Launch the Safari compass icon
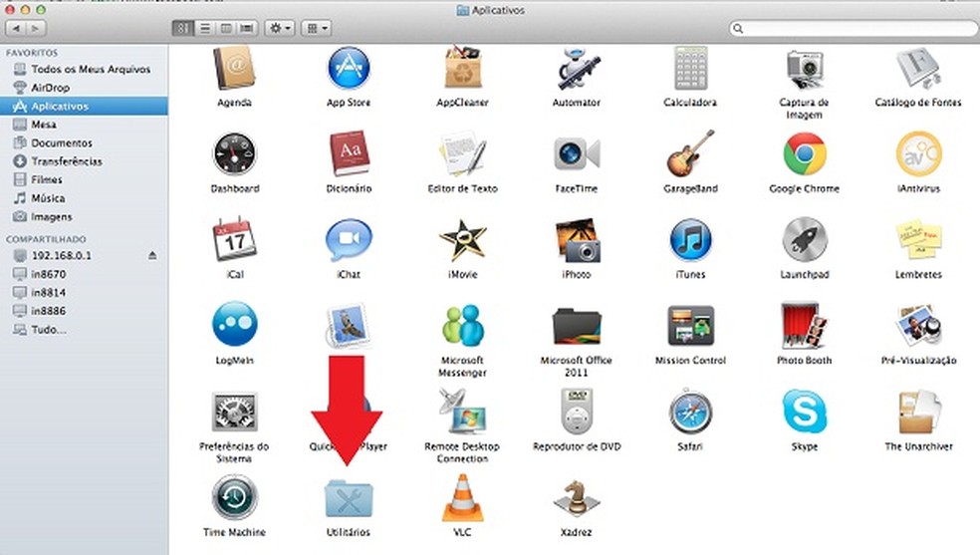The width and height of the screenshot is (980, 555). pyautogui.click(x=690, y=412)
